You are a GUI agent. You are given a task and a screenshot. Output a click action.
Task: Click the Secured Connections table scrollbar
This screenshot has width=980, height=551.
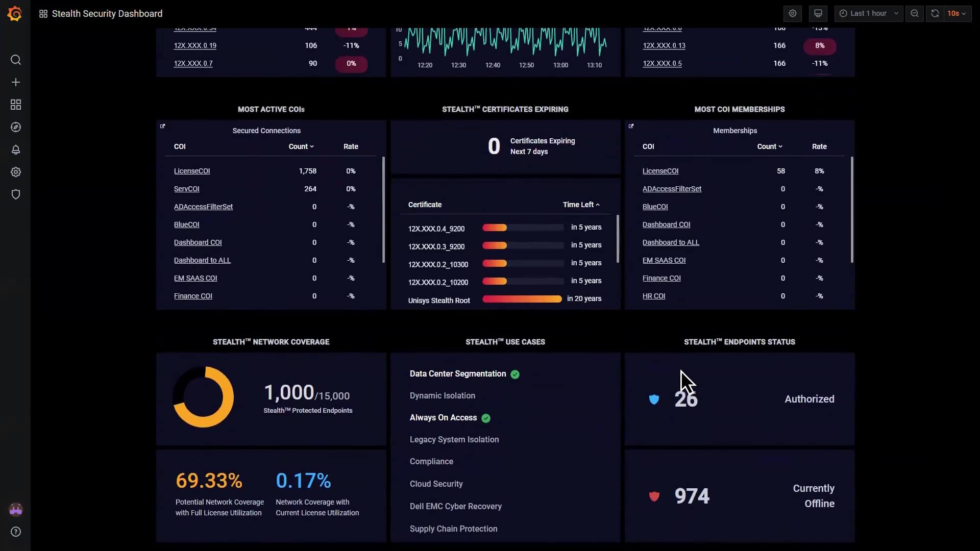383,210
